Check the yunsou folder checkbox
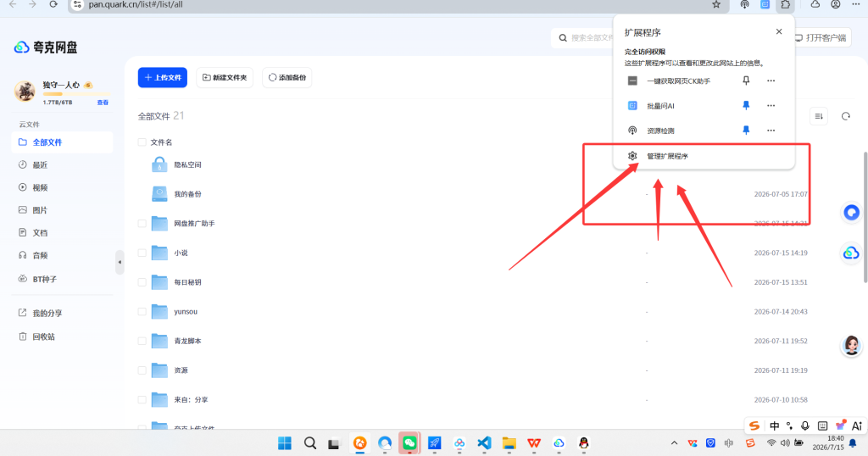 (142, 312)
